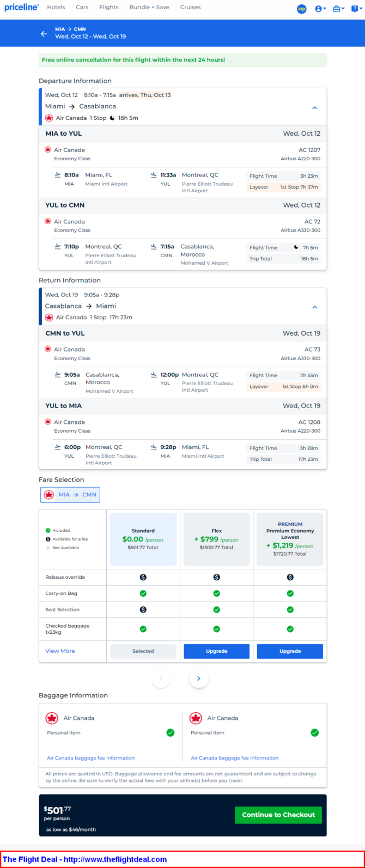Open the My Trips briefcase dropdown

[339, 9]
